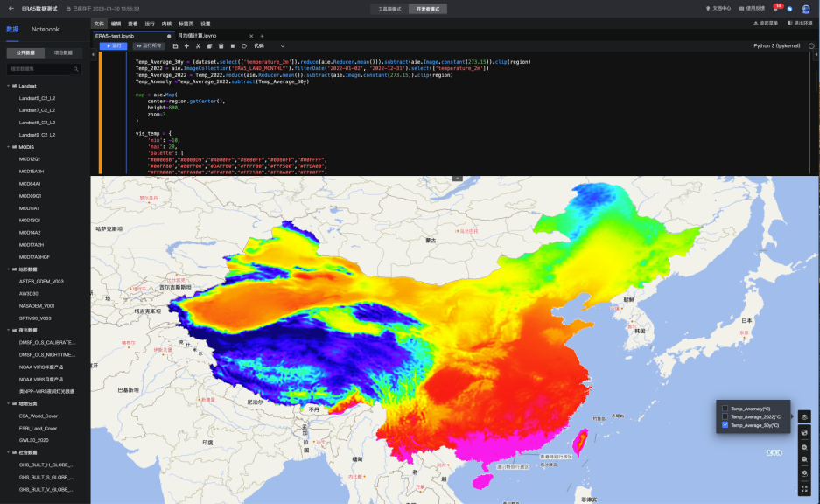Screen dimensions: 820x504
Task: Toggle fullscreen map view icon
Action: tap(804, 490)
